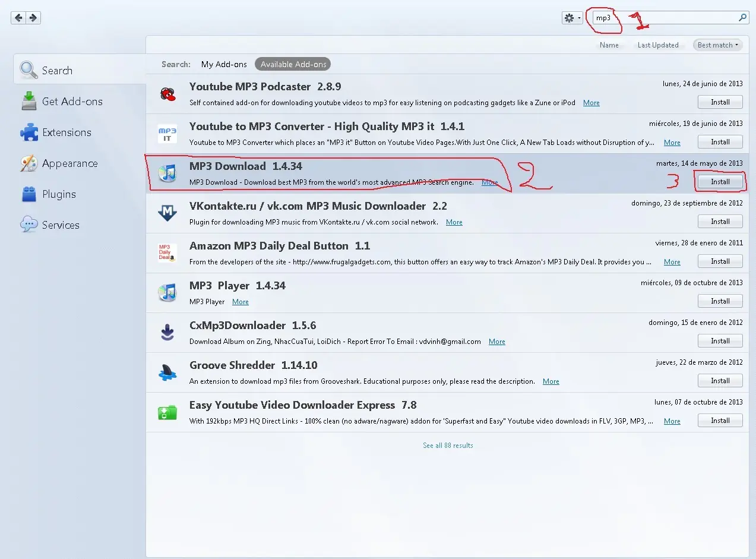Screen dimensions: 756x559
Task: Click the Services chat bubble icon
Action: point(29,225)
